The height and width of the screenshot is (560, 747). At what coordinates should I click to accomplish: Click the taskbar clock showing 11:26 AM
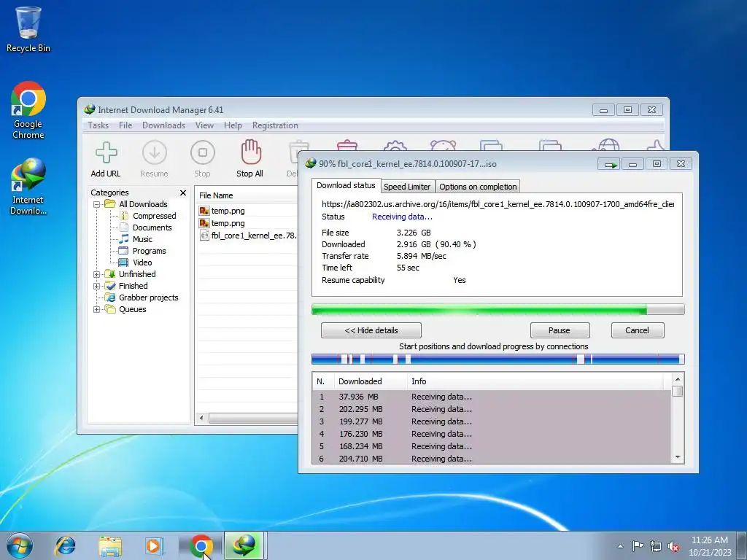point(709,546)
